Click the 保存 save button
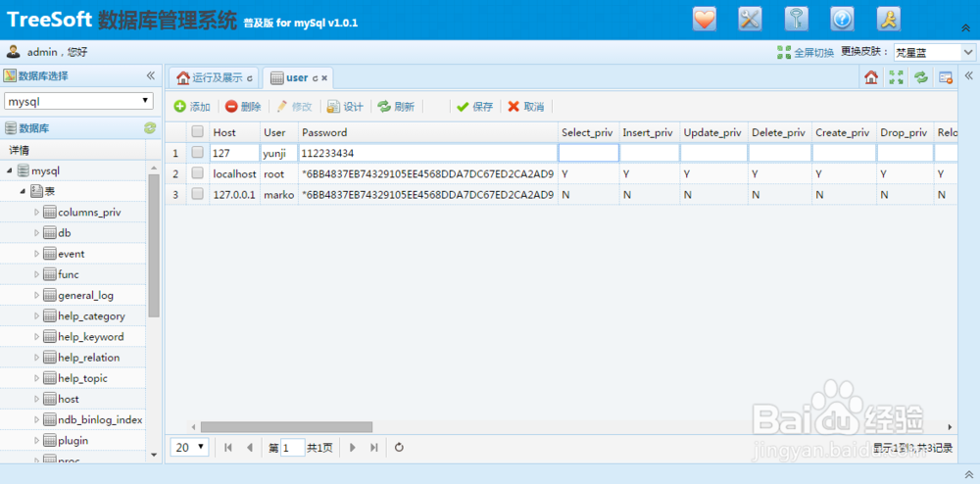Viewport: 980px width, 484px height. [x=475, y=107]
